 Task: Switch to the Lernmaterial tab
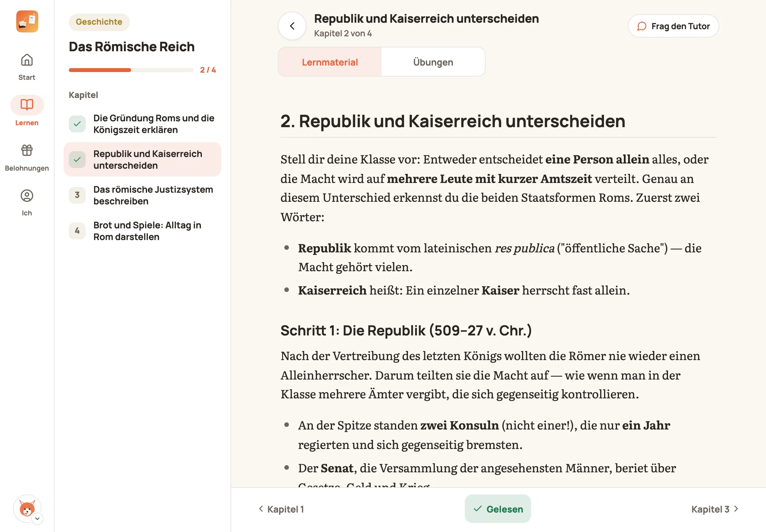pos(330,62)
